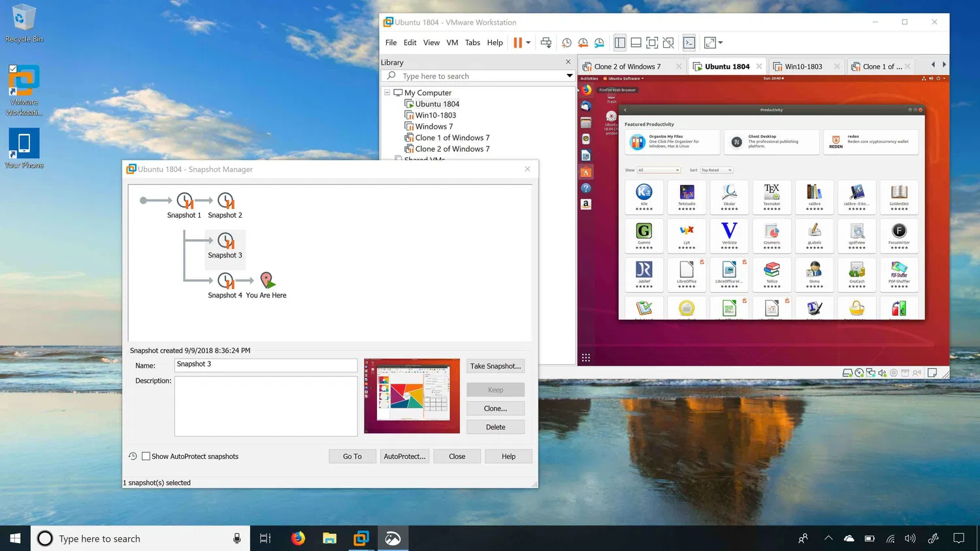
Task: Click the Unity mode toolbar icon
Action: 668,42
